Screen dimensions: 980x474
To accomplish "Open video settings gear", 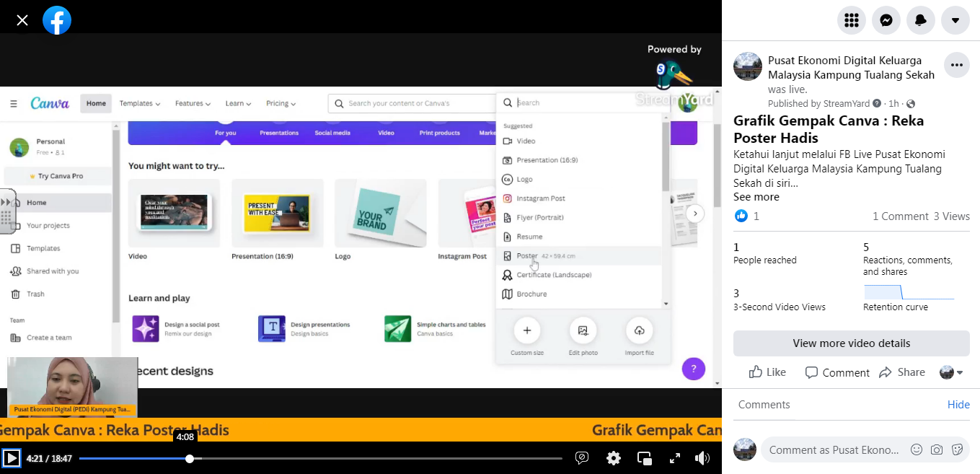I will point(614,458).
